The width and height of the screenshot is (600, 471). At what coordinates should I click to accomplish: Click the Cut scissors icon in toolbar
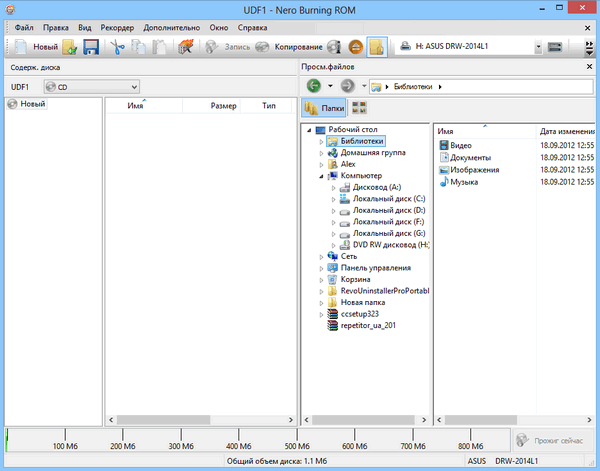[x=118, y=47]
